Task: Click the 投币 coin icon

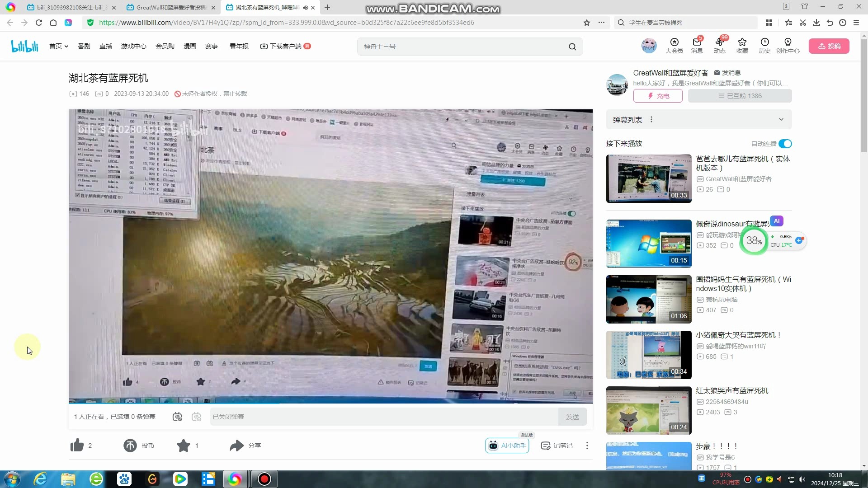Action: coord(130,446)
